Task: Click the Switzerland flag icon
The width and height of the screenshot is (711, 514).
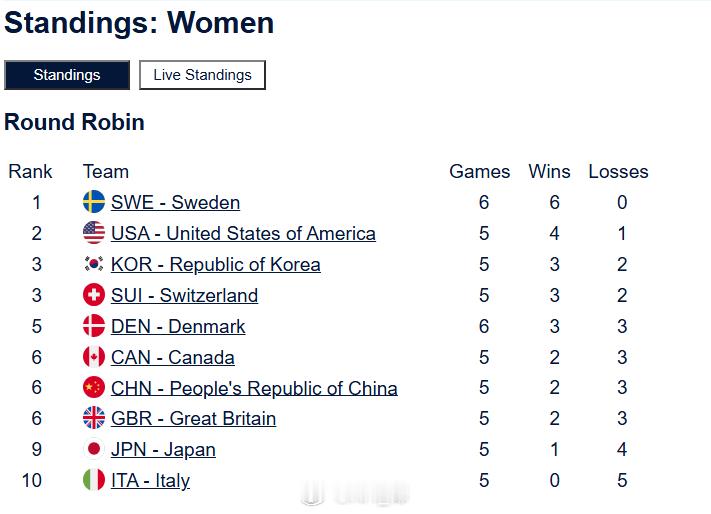Action: pyautogui.click(x=94, y=295)
